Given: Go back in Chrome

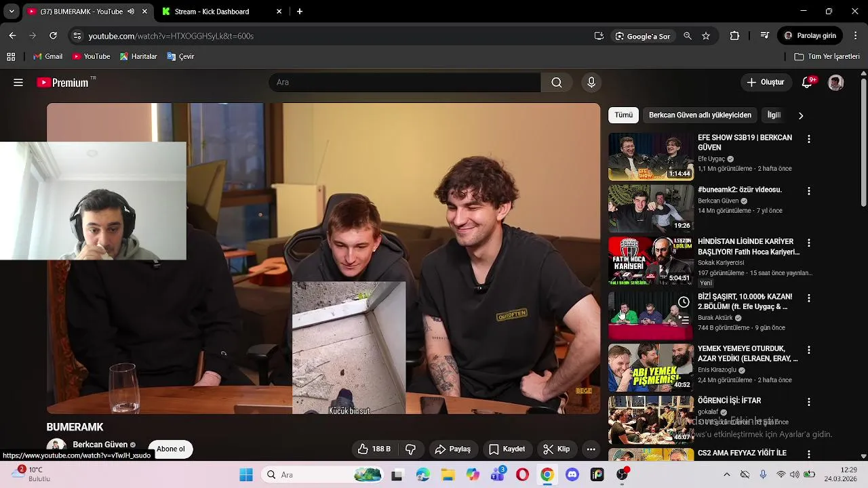Looking at the screenshot, I should coord(12,36).
